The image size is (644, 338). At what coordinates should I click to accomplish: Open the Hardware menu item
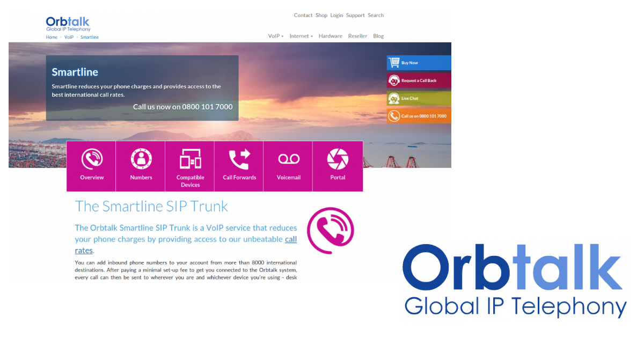330,35
